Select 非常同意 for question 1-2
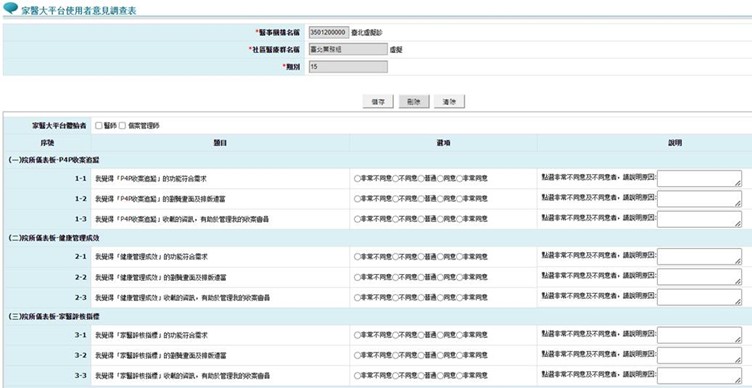 click(x=459, y=199)
